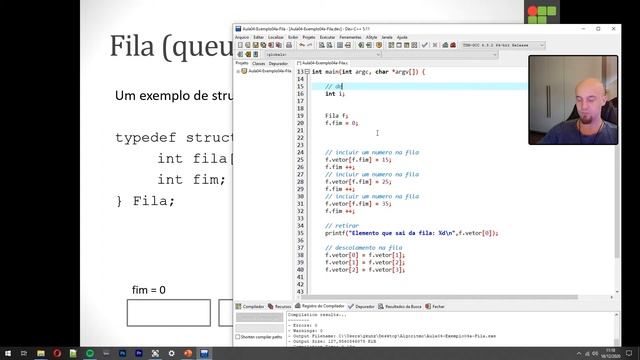Click the Opera browser taskbar icon
Screen dimensions: 640x360
coord(57,353)
